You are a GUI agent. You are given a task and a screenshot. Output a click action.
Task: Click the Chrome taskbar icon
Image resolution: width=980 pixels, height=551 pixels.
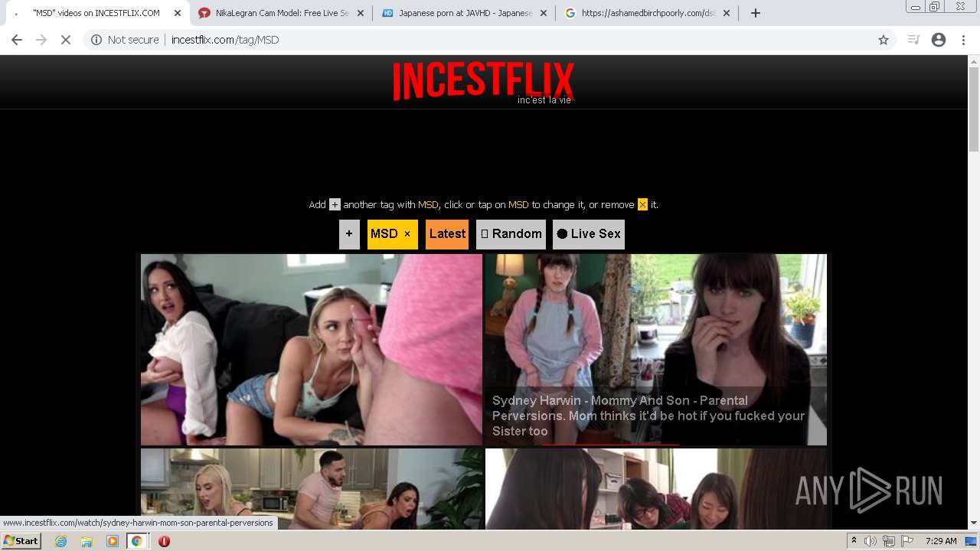pyautogui.click(x=137, y=541)
